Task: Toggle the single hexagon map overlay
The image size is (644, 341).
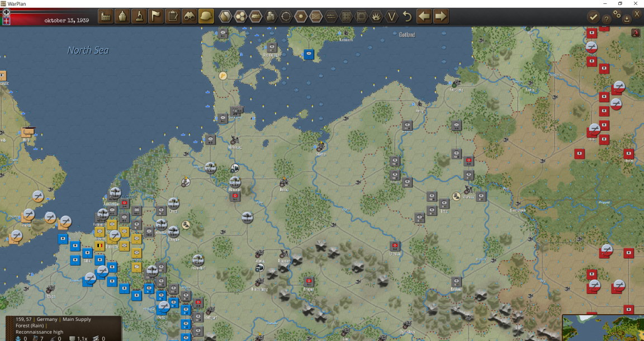Action: pyautogui.click(x=225, y=17)
